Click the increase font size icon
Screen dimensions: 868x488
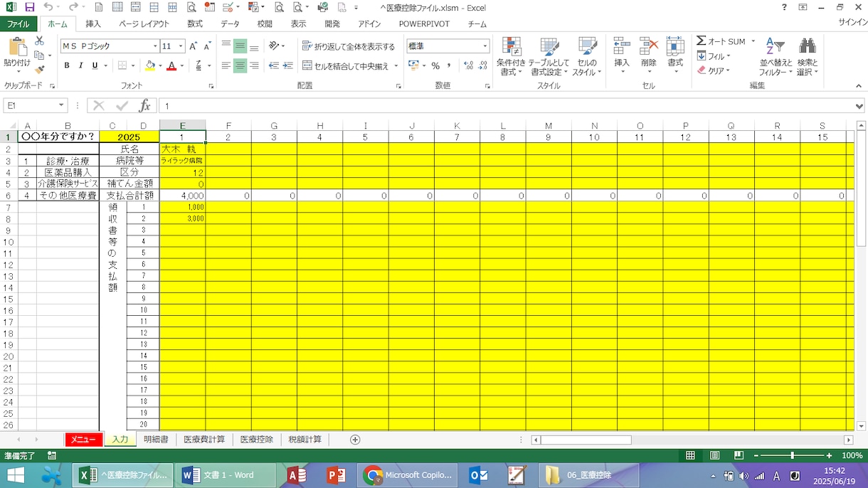point(194,46)
